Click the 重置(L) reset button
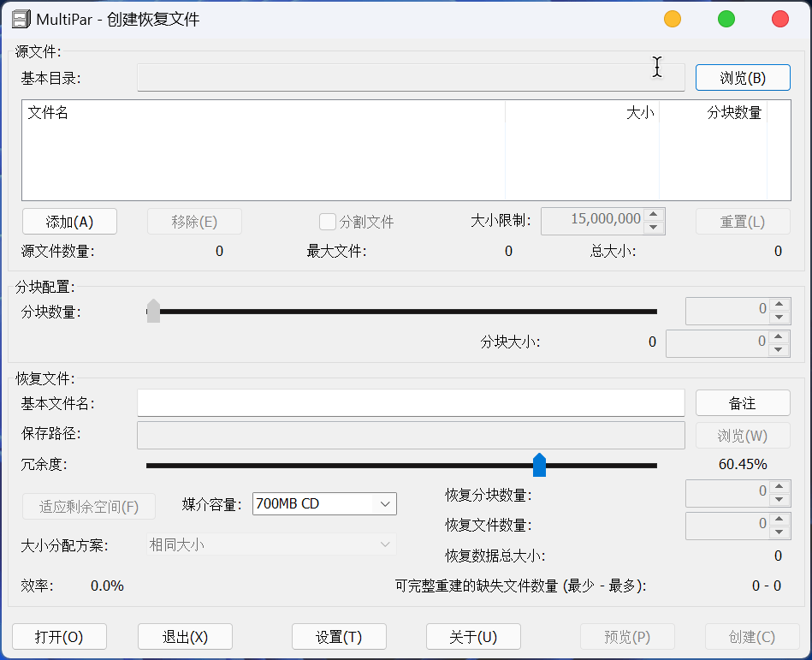 743,222
